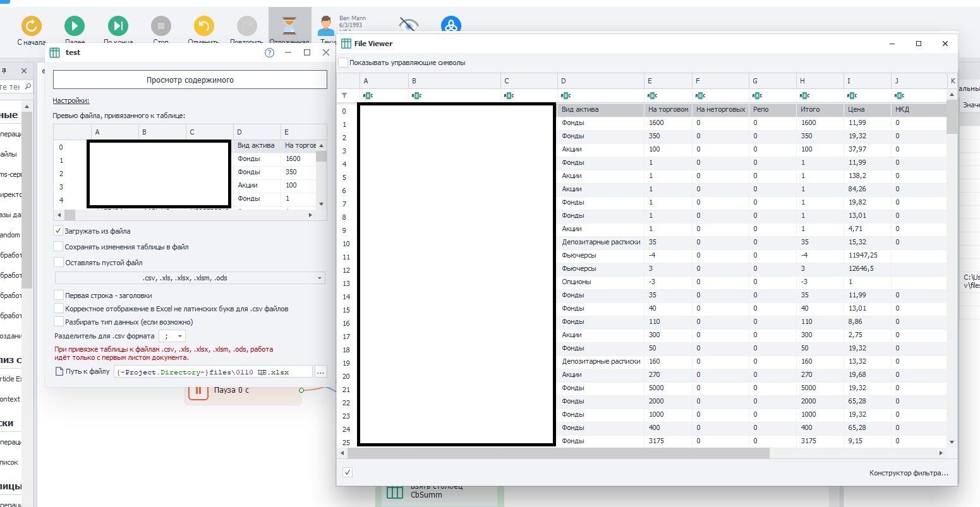980x507 pixels.
Task: Uncheck 'Загружать из файла'
Action: click(x=58, y=231)
